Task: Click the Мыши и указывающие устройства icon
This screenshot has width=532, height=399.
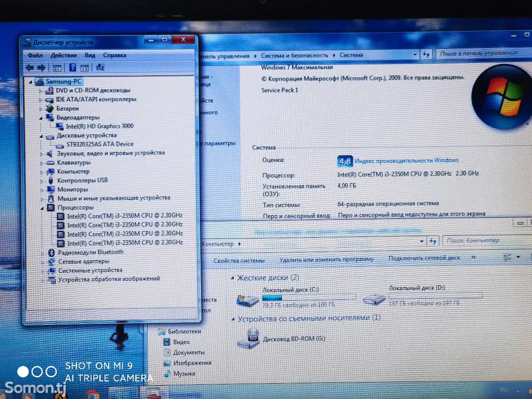Action: 51,199
